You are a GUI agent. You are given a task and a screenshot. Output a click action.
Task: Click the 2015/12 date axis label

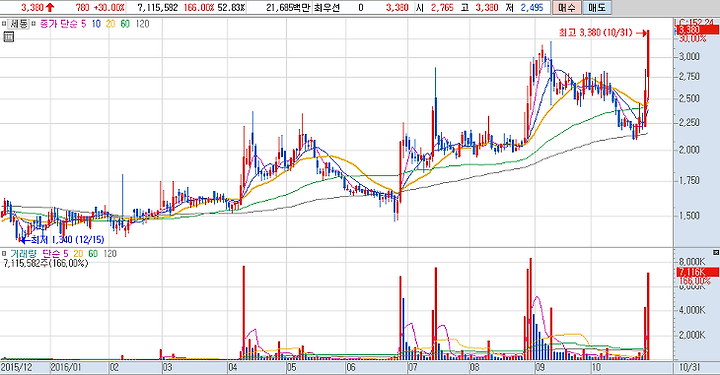pos(17,367)
